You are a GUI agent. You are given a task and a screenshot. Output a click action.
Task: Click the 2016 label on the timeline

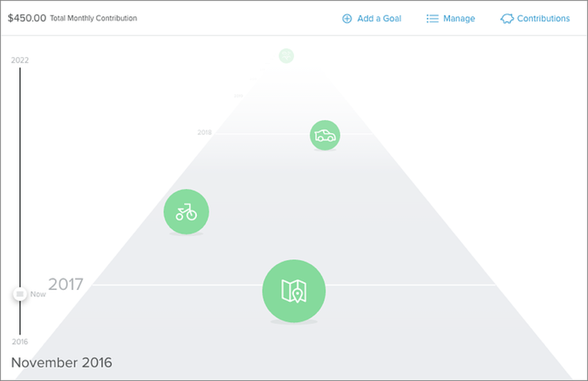click(x=20, y=342)
